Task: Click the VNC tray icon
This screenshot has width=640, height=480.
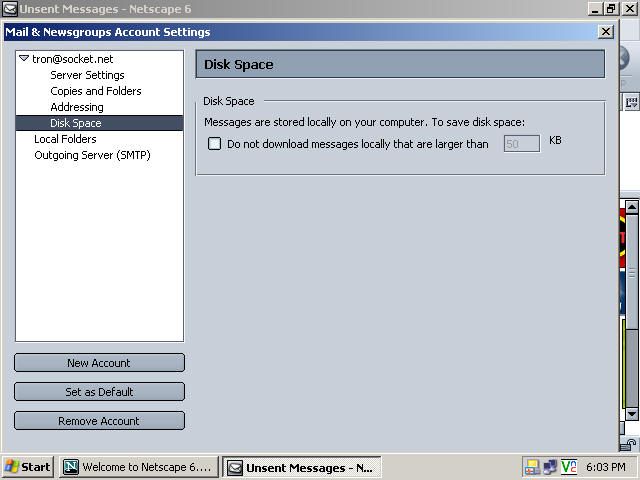Action: [x=569, y=467]
